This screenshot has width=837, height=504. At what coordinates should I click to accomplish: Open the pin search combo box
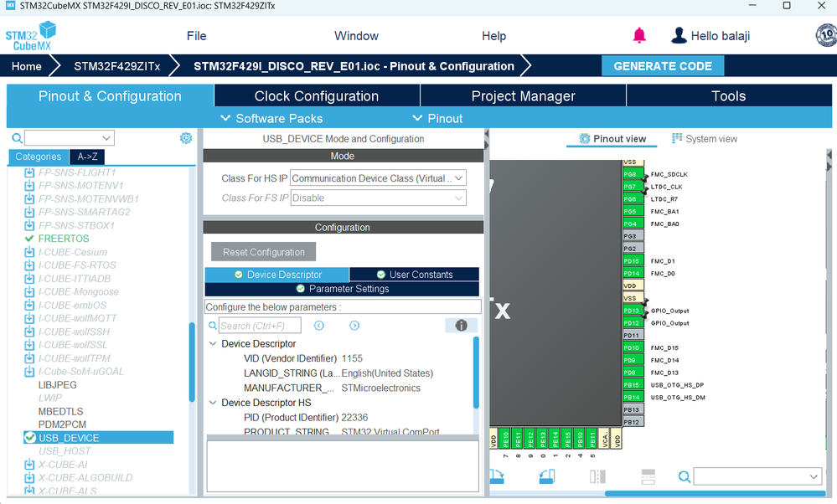pyautogui.click(x=757, y=476)
